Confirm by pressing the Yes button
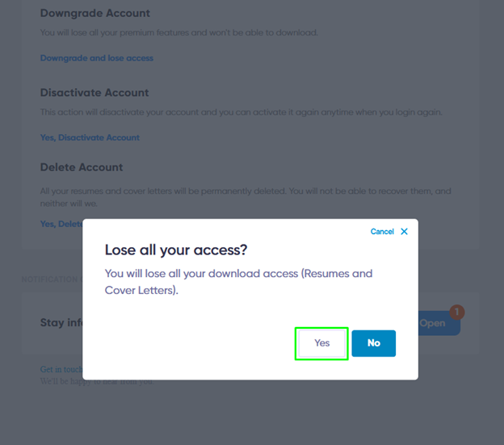 [x=321, y=343]
